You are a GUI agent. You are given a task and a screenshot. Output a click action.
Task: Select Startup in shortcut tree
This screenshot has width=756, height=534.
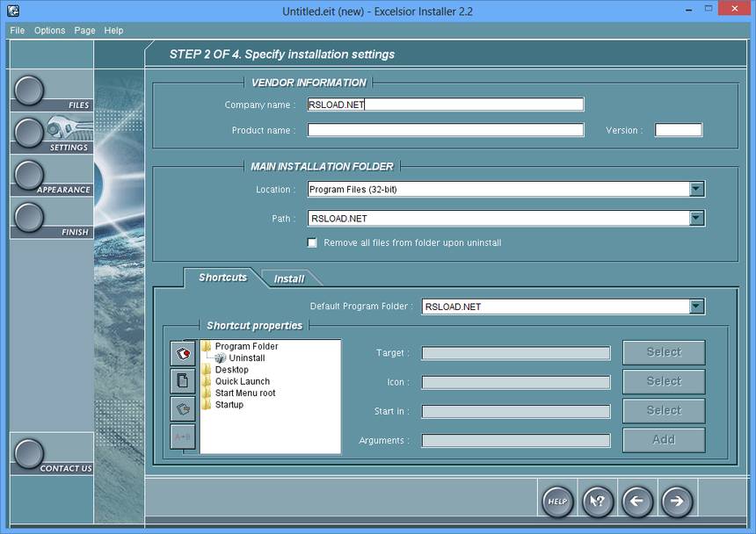point(229,405)
